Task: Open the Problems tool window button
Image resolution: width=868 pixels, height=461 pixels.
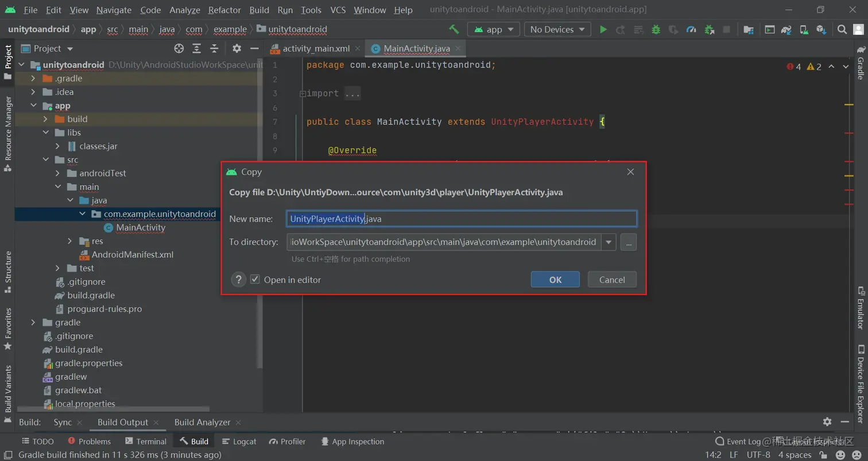Action: pyautogui.click(x=89, y=441)
